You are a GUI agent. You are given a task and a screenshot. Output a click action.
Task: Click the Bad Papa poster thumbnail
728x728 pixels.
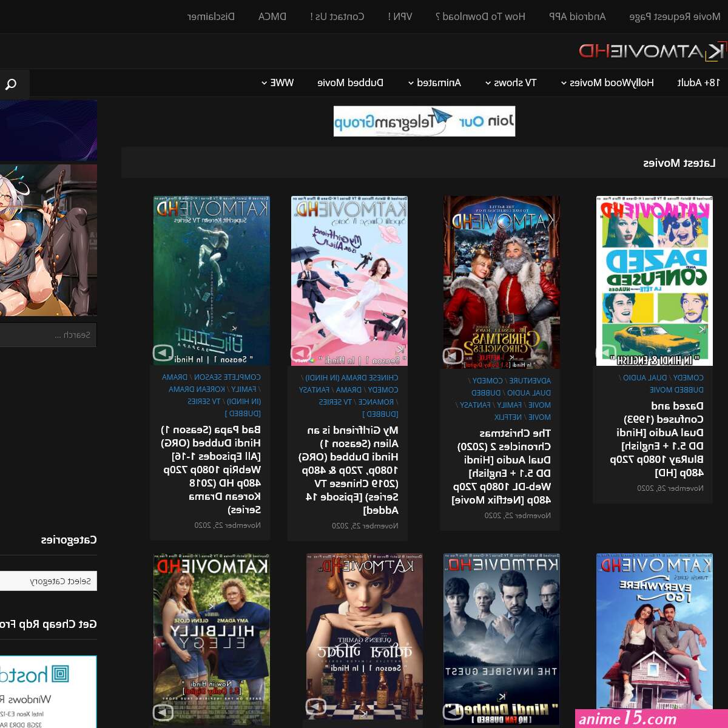click(212, 281)
